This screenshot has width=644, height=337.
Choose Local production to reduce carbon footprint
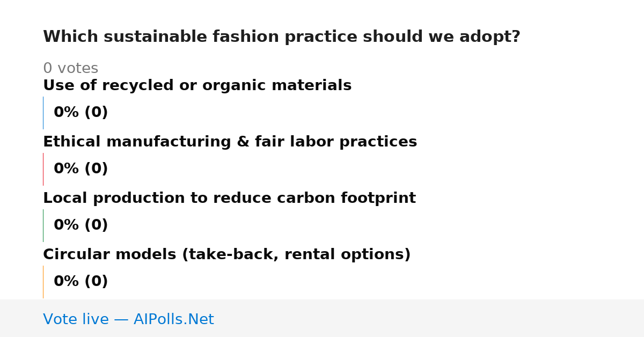click(x=229, y=199)
